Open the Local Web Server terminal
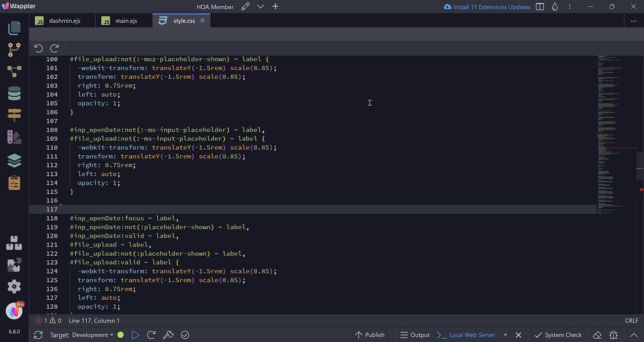 (466, 335)
